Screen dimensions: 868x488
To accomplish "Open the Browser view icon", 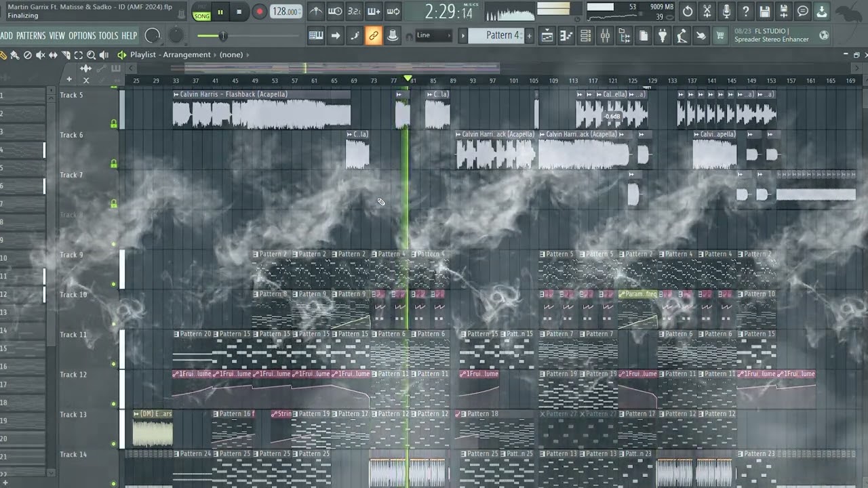I will click(x=624, y=35).
